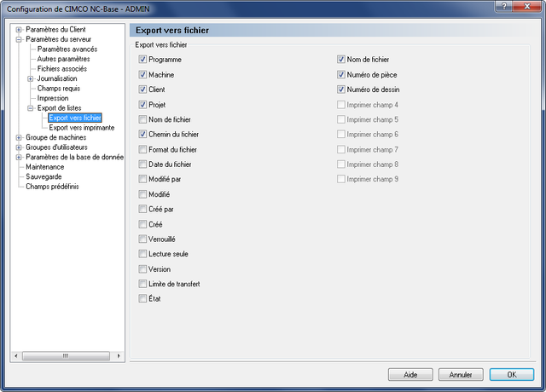Expand the Journalisation tree node
Viewport: 546px width, 392px height.
point(31,78)
